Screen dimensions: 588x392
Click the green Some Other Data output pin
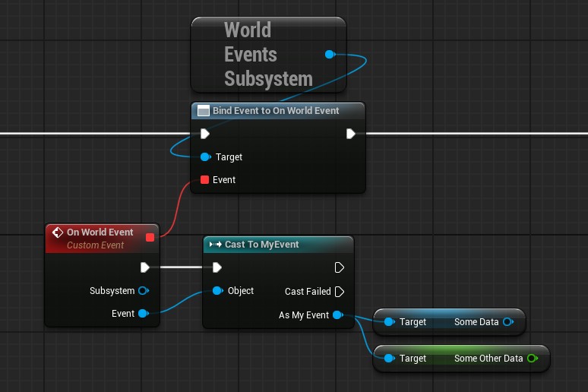point(532,359)
